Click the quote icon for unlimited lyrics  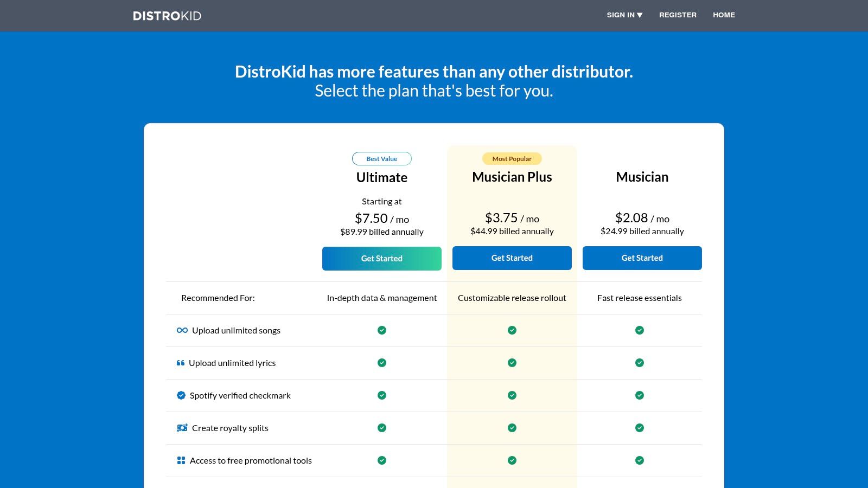coord(181,363)
